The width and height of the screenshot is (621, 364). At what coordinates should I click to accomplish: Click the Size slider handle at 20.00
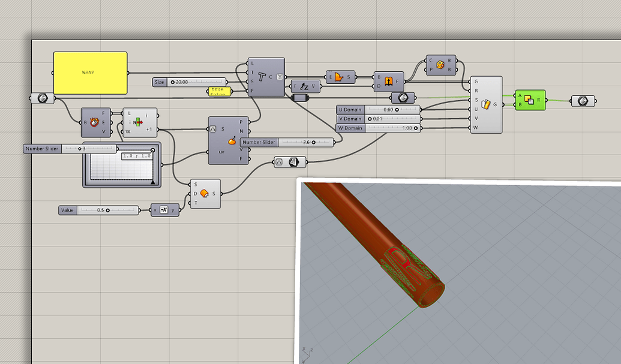(173, 82)
